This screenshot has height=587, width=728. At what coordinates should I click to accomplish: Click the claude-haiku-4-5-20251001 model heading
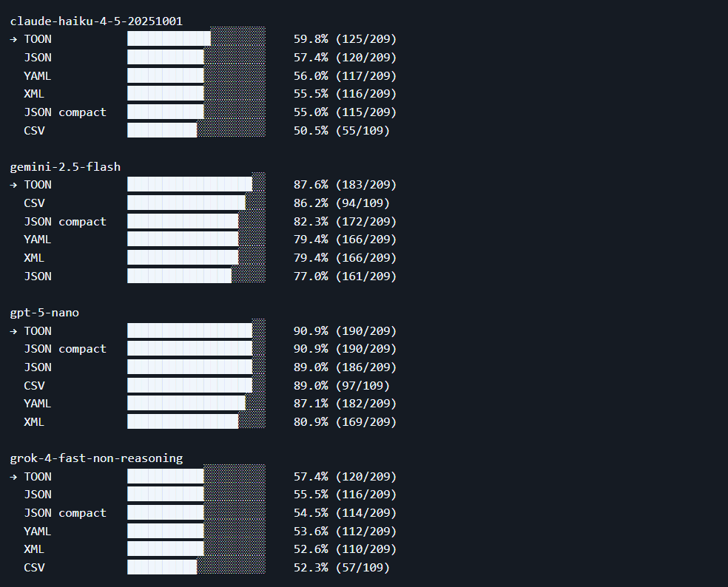click(95, 21)
